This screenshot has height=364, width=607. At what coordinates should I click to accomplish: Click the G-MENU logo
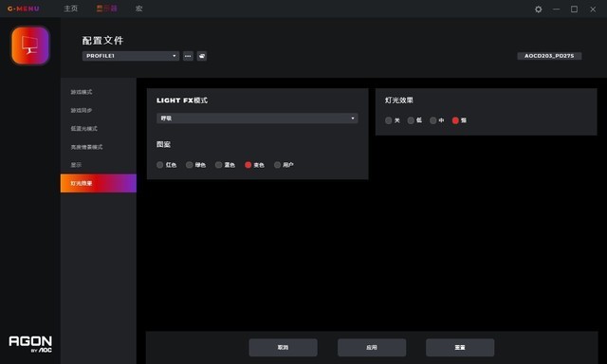click(x=23, y=9)
